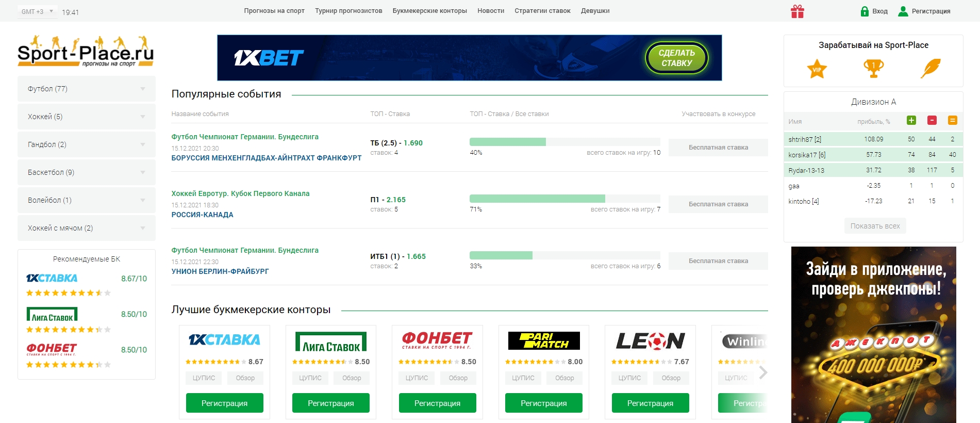Click the green user registration icon

tap(903, 11)
